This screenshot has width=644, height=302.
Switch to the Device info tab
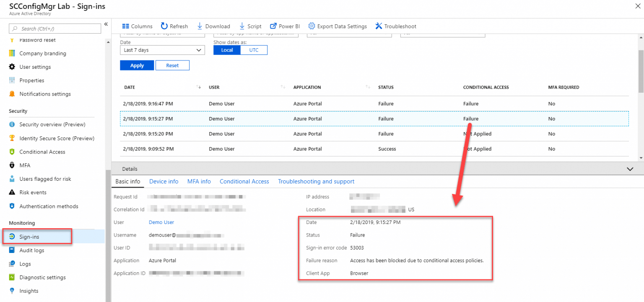click(x=164, y=181)
